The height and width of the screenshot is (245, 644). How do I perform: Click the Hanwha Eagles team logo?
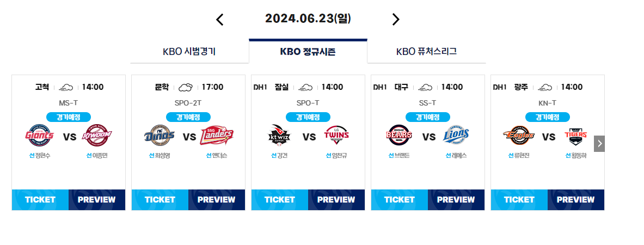click(518, 135)
